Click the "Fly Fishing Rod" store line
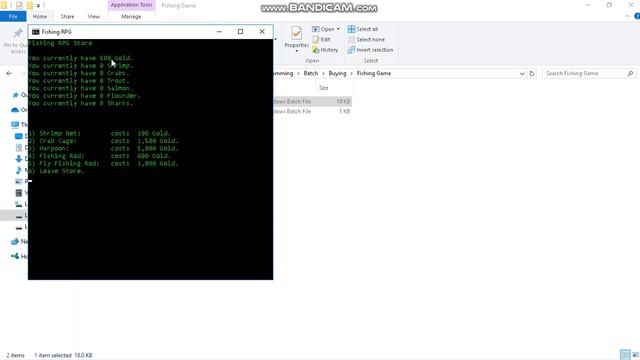 [x=103, y=164]
